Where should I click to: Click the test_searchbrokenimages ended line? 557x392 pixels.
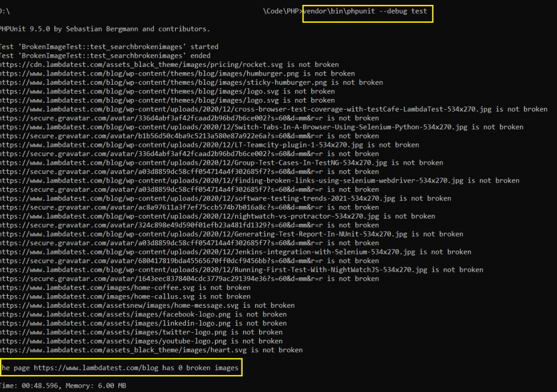coord(105,55)
